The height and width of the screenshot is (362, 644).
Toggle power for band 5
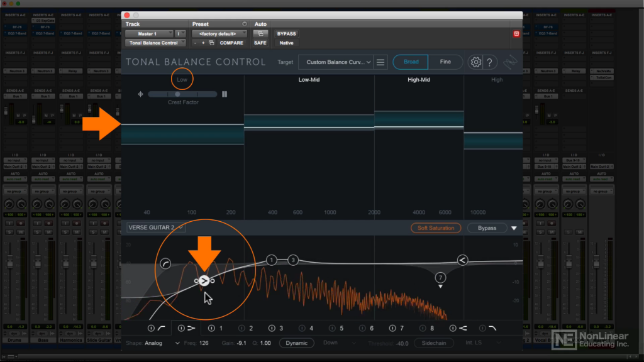[332, 328]
